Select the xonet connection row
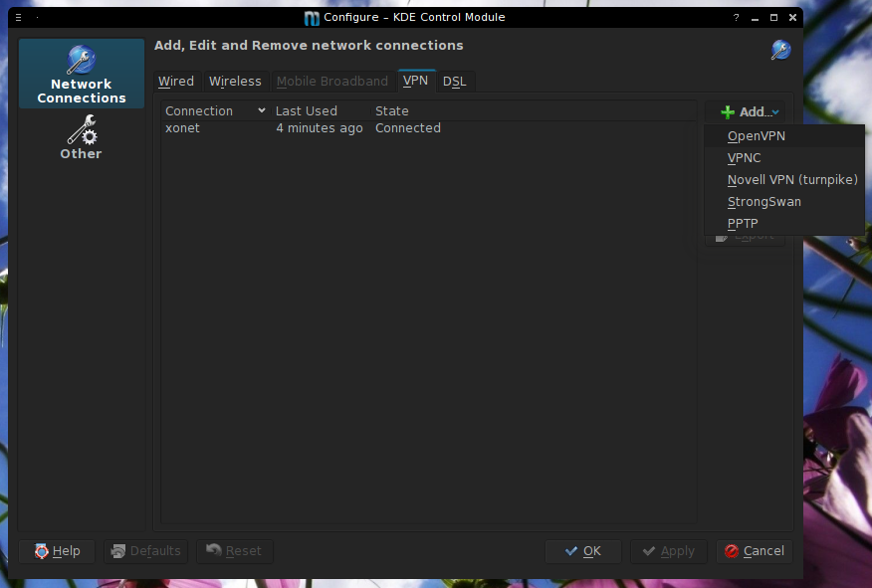 (183, 128)
